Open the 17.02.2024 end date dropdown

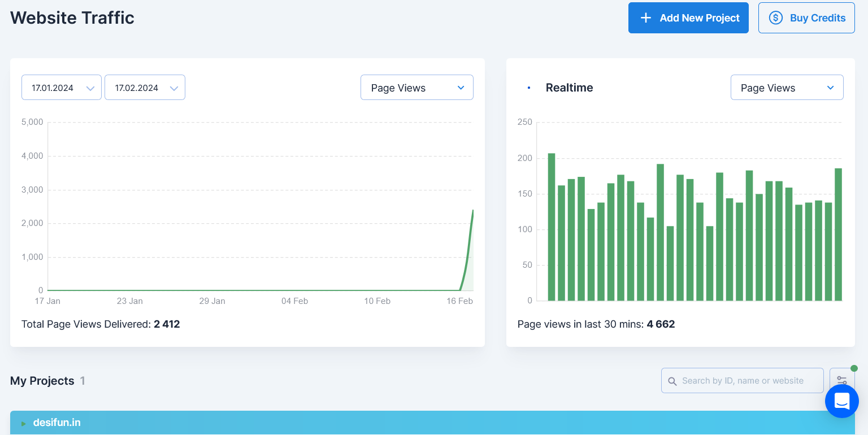pyautogui.click(x=145, y=88)
